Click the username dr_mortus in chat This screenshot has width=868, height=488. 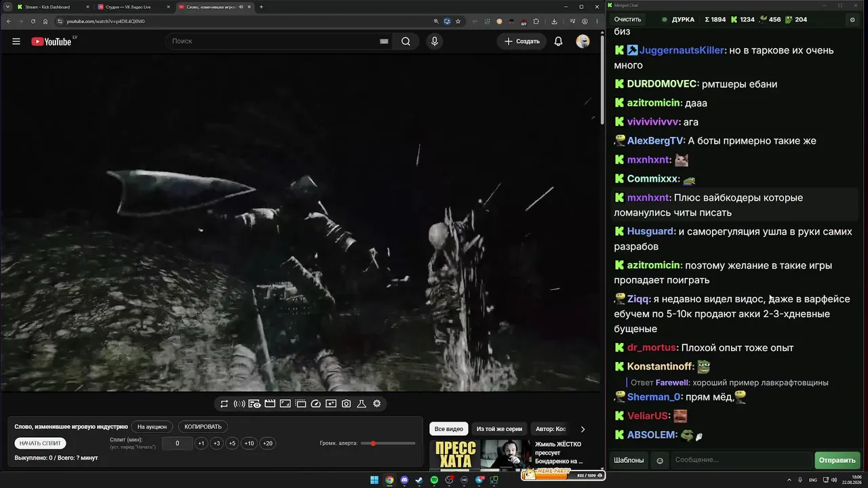click(x=652, y=348)
